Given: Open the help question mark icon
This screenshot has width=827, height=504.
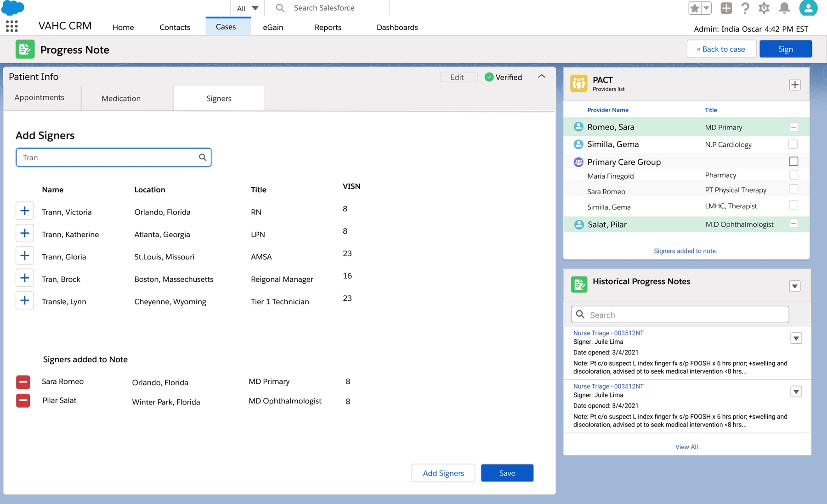Looking at the screenshot, I should coord(745,8).
